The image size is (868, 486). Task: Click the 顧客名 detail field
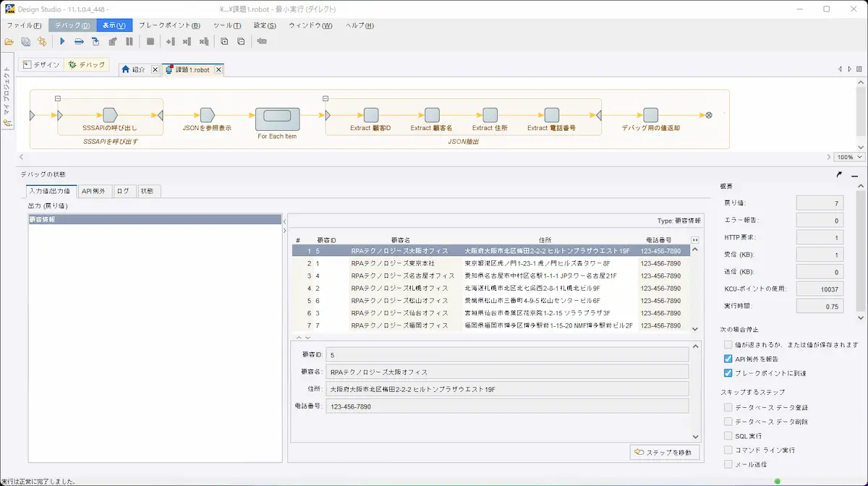(508, 372)
